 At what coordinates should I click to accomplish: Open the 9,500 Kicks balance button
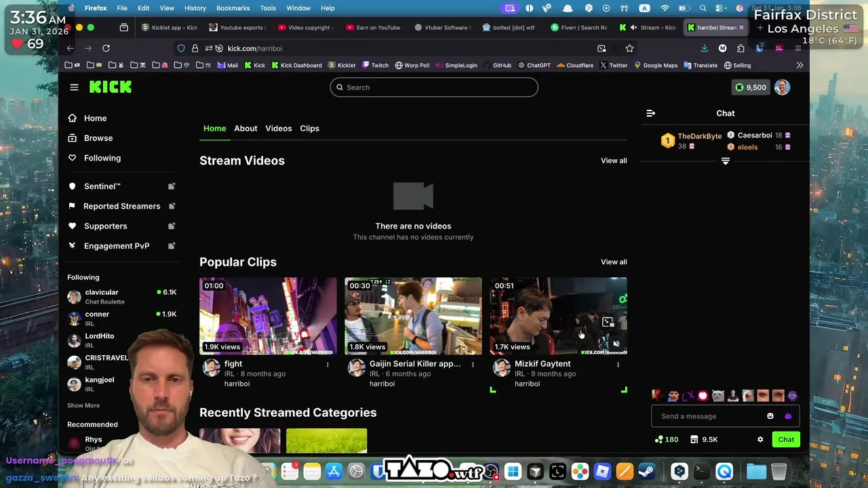pos(751,87)
